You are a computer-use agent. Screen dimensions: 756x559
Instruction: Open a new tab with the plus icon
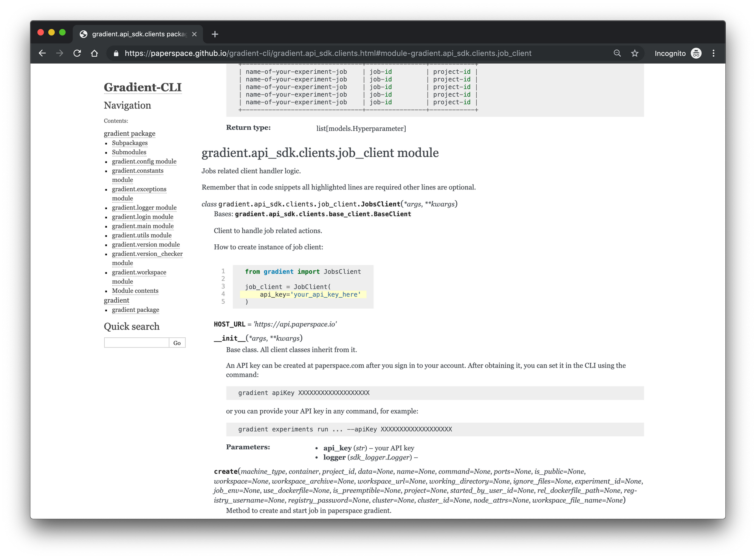[x=215, y=34]
